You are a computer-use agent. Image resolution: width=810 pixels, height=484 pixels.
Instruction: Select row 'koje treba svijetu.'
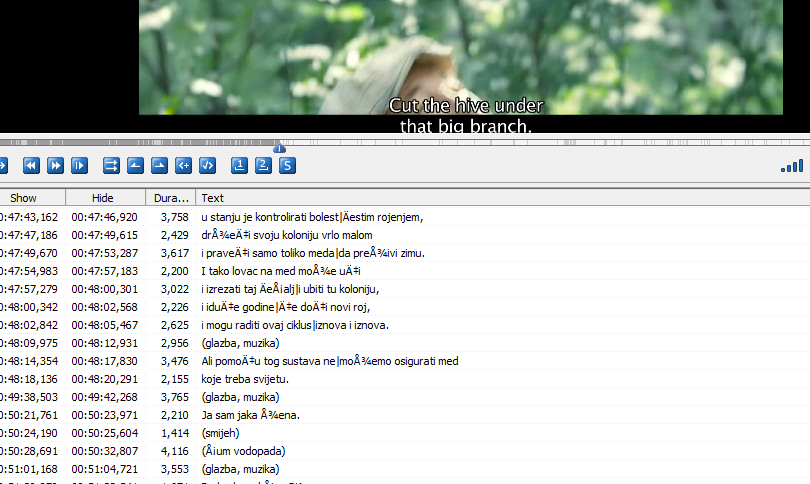405,379
